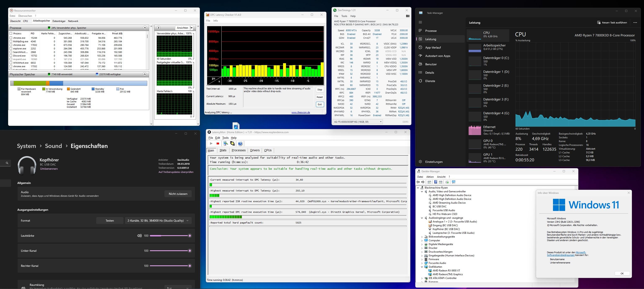This screenshot has height=289, width=644.
Task: Check the explorer.exe process checkbox
Action: tap(11, 49)
